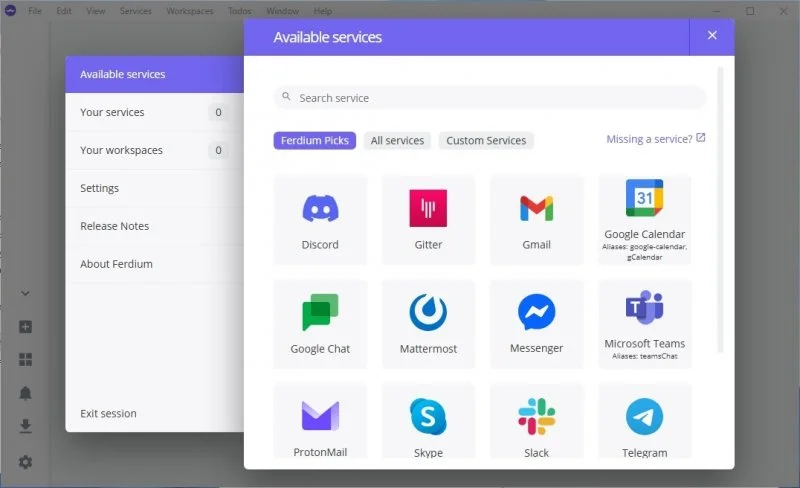Add the Telegram service
The height and width of the screenshot is (488, 800).
click(x=644, y=422)
